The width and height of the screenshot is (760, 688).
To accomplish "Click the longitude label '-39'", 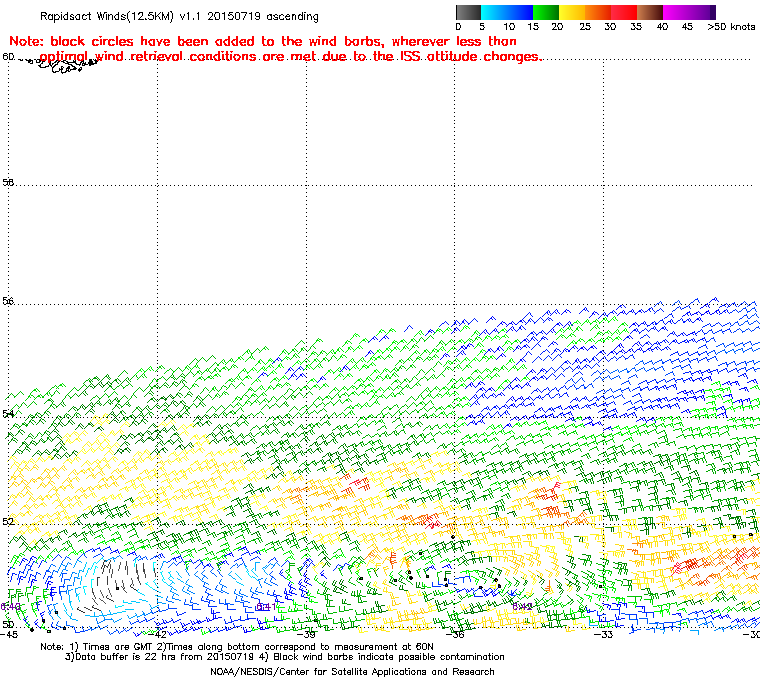I will tap(306, 635).
